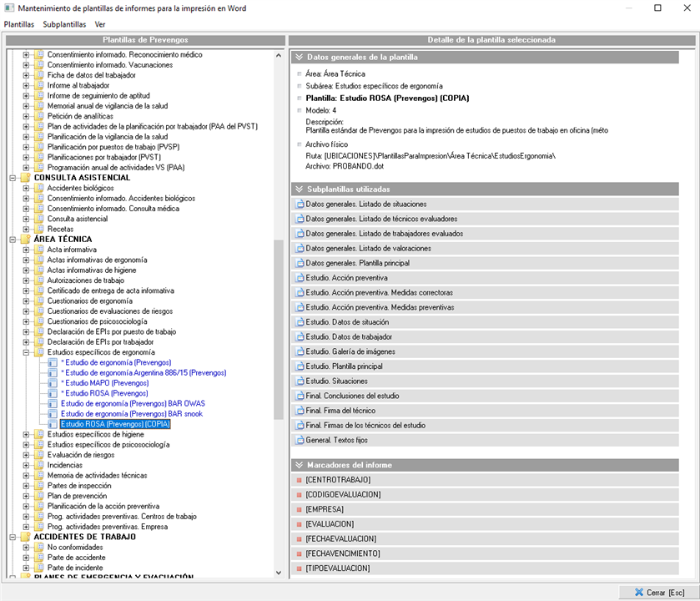Click the icon beside Estudio. Galería de imágenes
This screenshot has width=700, height=601.
[300, 351]
